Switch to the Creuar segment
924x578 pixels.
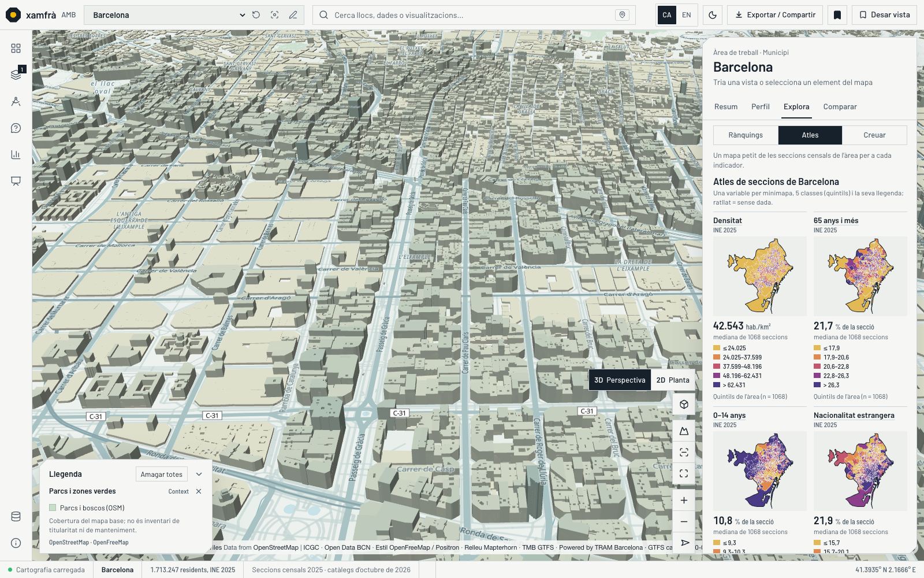pos(874,135)
